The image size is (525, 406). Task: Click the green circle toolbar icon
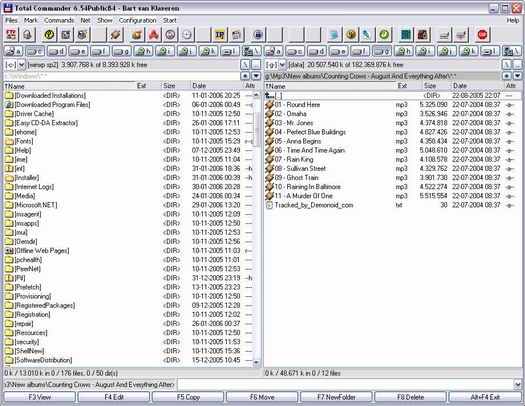pyautogui.click(x=384, y=34)
